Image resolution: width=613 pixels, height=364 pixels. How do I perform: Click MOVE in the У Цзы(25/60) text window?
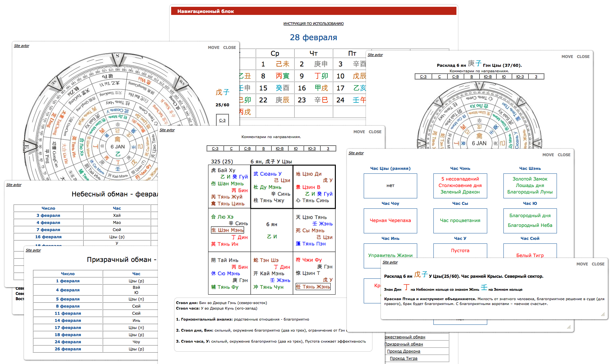coord(582,264)
